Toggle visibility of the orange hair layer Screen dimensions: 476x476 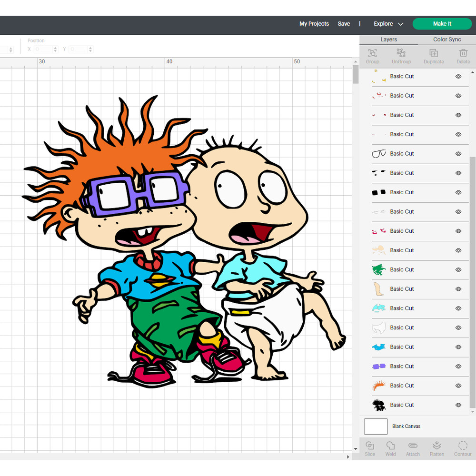(x=458, y=386)
